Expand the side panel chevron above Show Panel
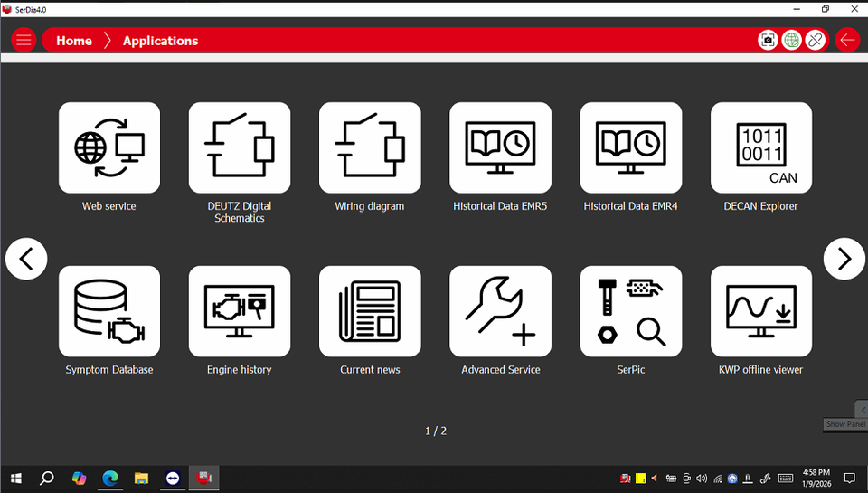Image resolution: width=868 pixels, height=493 pixels. click(863, 410)
